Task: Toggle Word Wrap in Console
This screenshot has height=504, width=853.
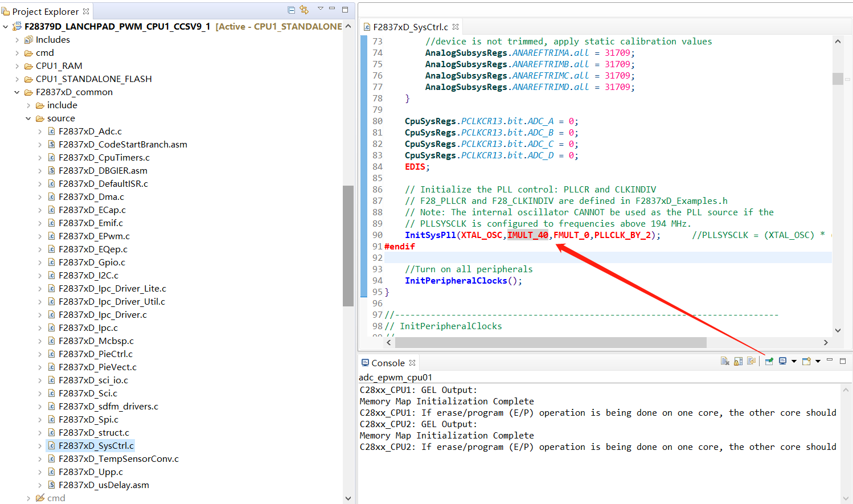Action: coord(751,361)
